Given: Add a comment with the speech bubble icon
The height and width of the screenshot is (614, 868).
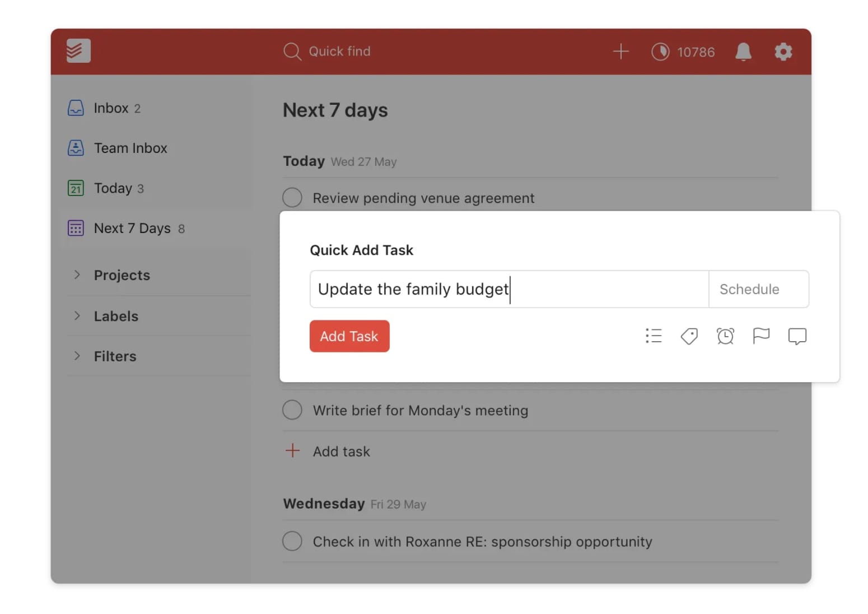Looking at the screenshot, I should pyautogui.click(x=797, y=336).
